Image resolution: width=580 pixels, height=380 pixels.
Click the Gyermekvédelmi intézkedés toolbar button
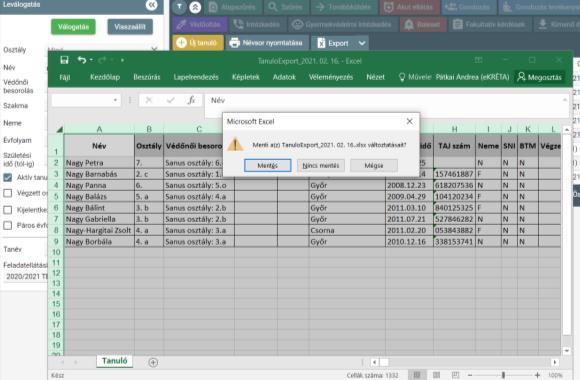coord(342,25)
